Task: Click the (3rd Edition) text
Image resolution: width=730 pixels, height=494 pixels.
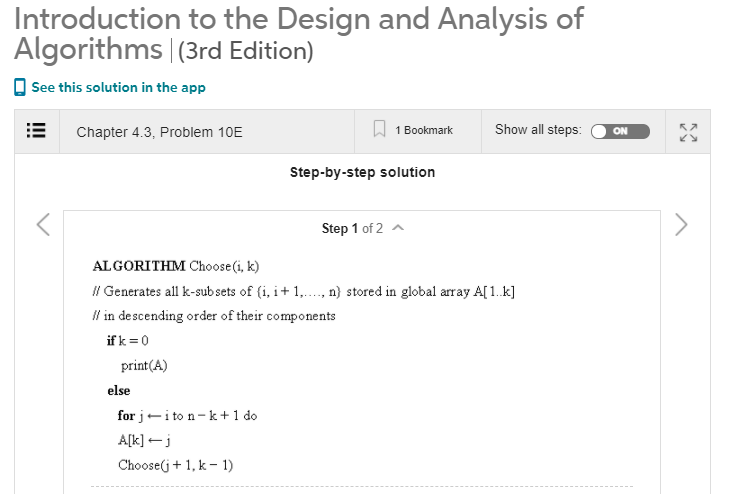Action: [x=245, y=50]
